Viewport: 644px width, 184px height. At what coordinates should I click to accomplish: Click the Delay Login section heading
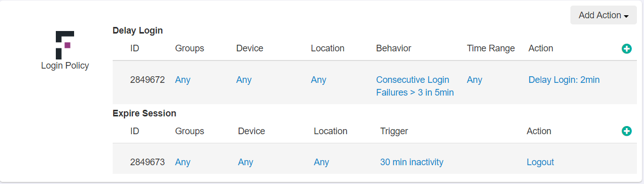[138, 30]
